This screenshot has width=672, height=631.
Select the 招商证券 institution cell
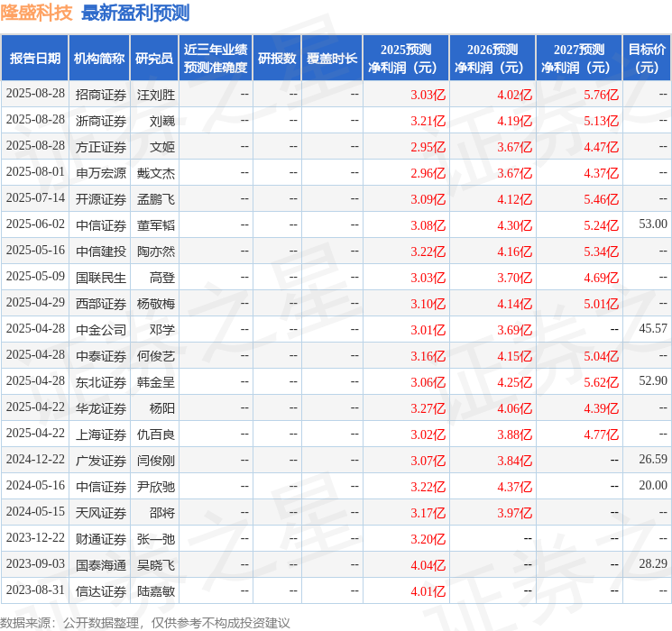point(101,95)
